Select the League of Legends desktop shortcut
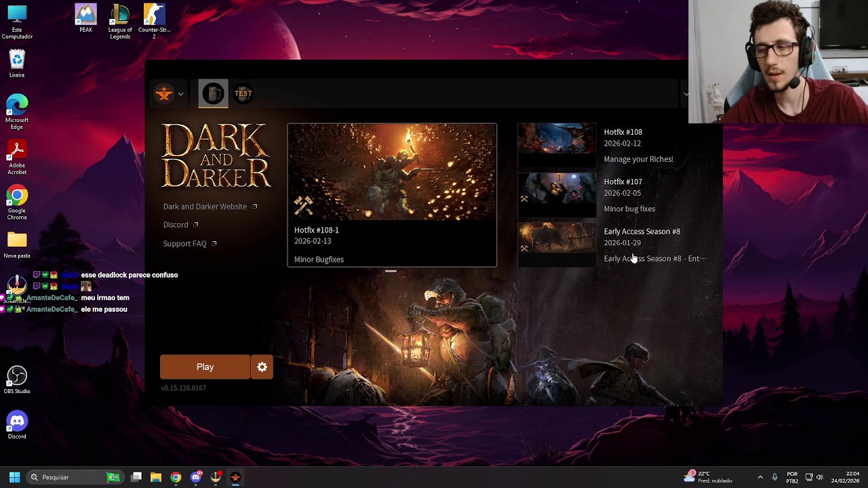The image size is (868, 488). click(120, 22)
